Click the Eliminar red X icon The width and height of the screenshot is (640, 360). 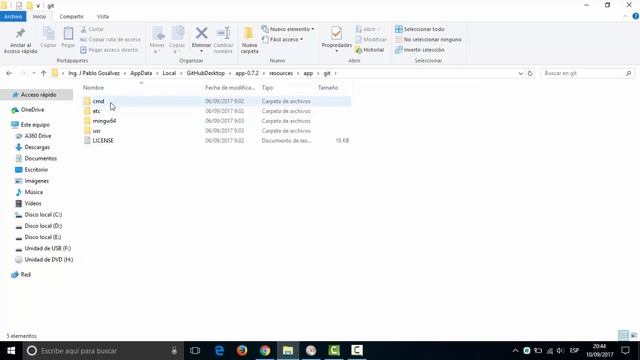click(201, 33)
